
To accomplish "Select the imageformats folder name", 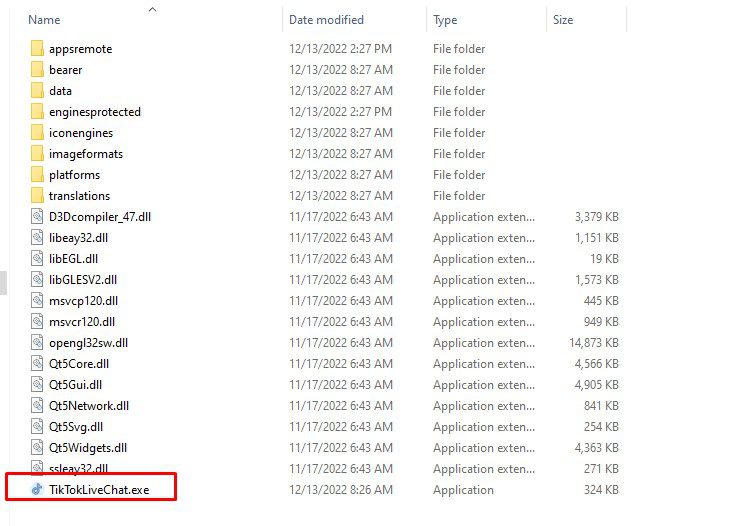I will [x=86, y=154].
